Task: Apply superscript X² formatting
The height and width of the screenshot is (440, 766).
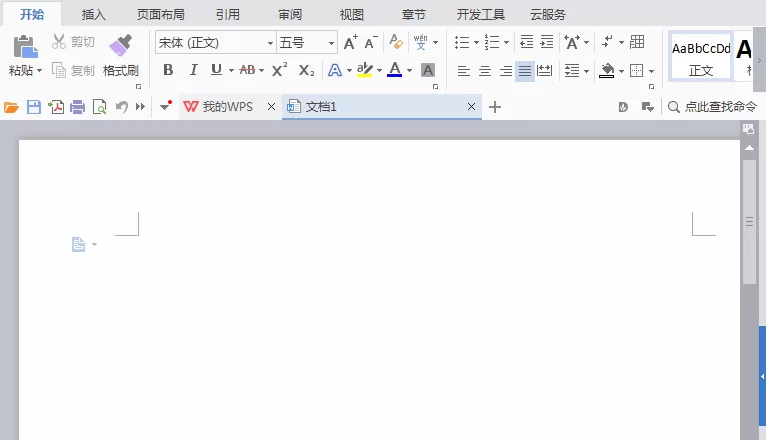Action: point(279,70)
